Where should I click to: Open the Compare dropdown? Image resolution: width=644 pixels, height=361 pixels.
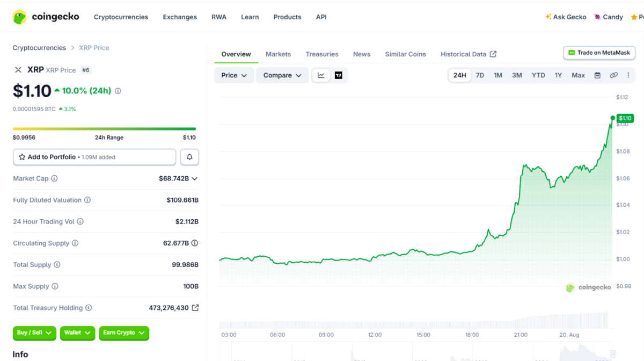282,75
